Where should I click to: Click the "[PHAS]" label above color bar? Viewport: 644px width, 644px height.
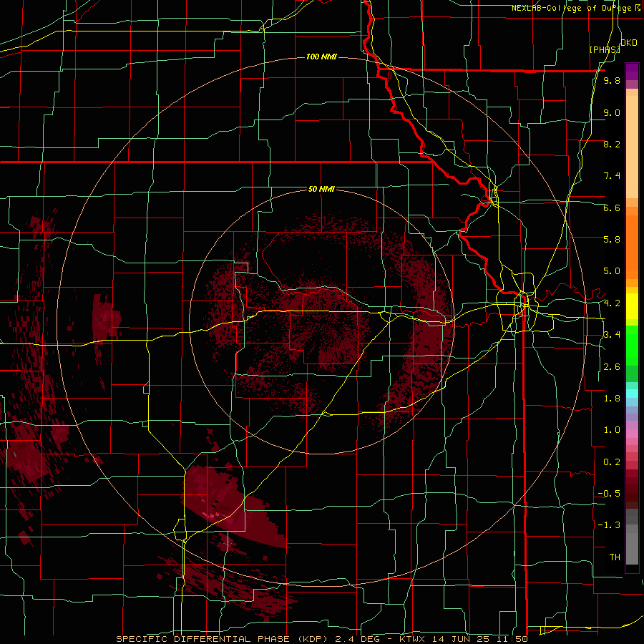[x=605, y=49]
